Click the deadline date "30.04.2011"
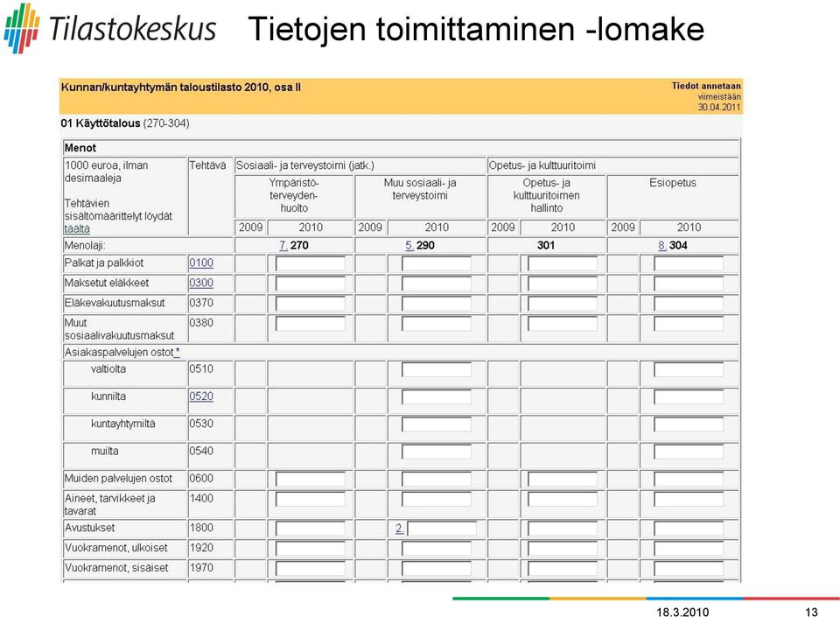Image resolution: width=840 pixels, height=617 pixels. coord(719,107)
